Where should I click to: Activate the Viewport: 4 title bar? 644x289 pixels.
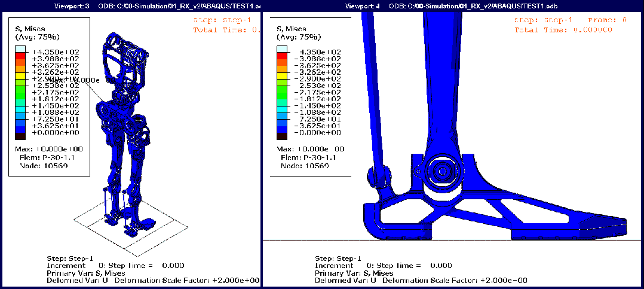coord(453,6)
